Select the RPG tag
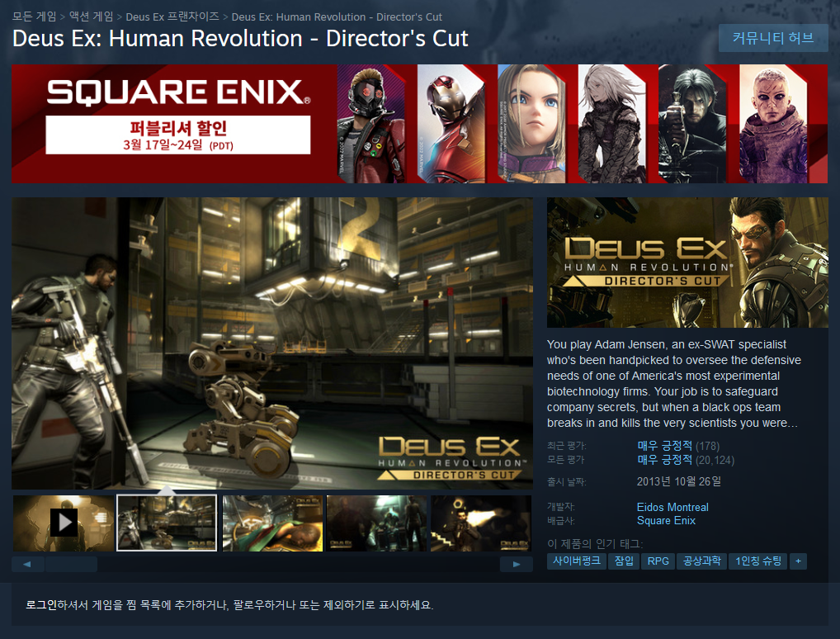Image resolution: width=840 pixels, height=639 pixels. (x=658, y=561)
